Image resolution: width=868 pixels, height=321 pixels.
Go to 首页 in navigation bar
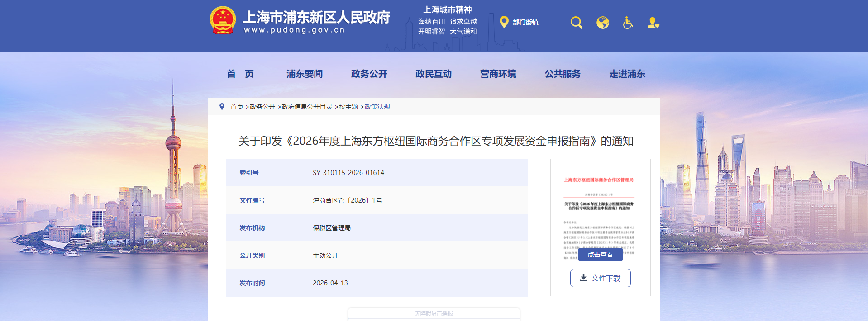tap(240, 74)
